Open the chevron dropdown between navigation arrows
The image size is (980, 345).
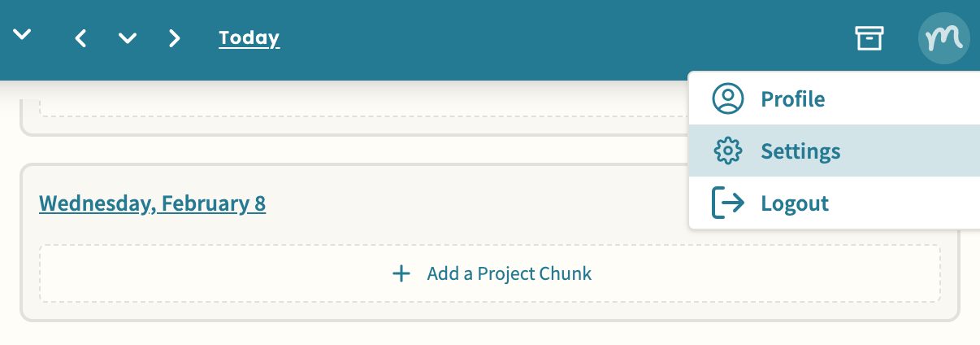click(128, 38)
